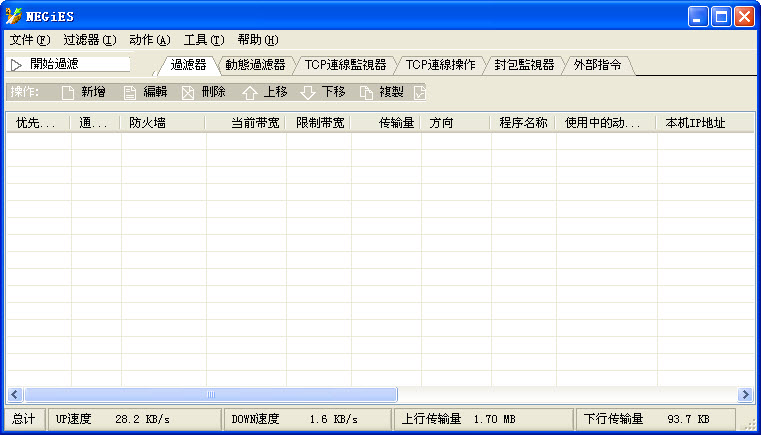Viewport: 761px width, 435px height.
Task: Click the 防火墙 column header
Action: click(x=162, y=123)
